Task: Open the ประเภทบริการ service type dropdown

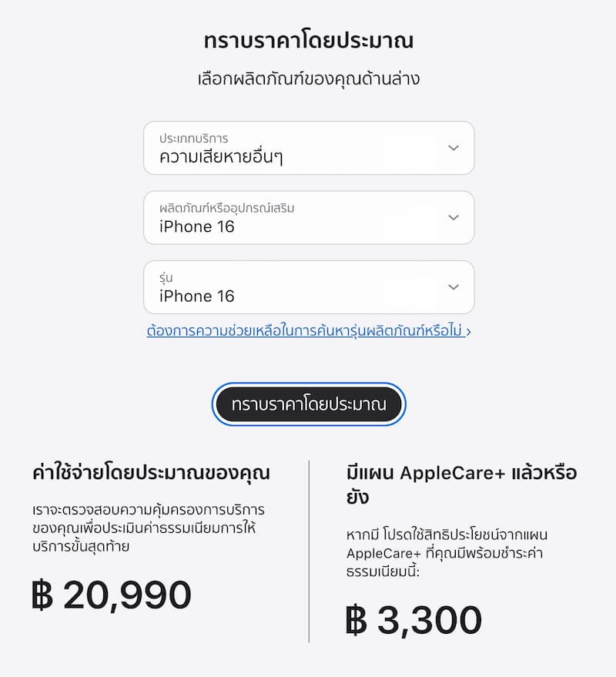Action: [x=308, y=148]
